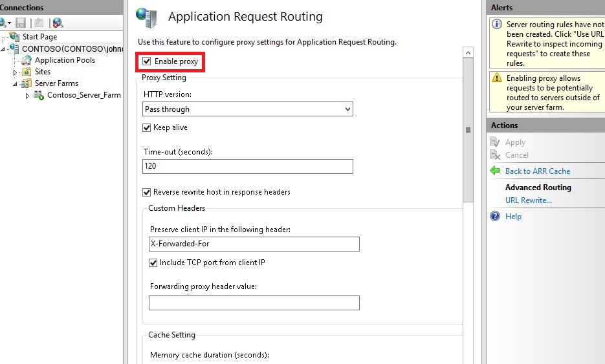Uncheck the Enable proxy checkbox
Image resolution: width=605 pixels, height=364 pixels.
[147, 61]
